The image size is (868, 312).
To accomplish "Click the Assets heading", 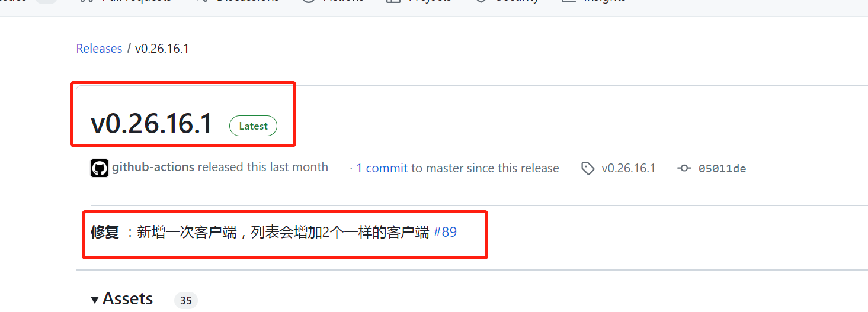I will click(128, 298).
